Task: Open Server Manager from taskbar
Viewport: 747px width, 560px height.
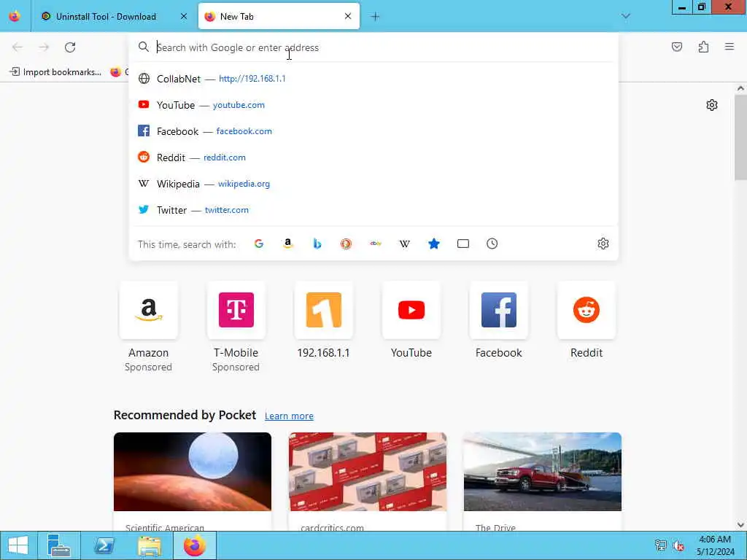Action: pos(59,545)
